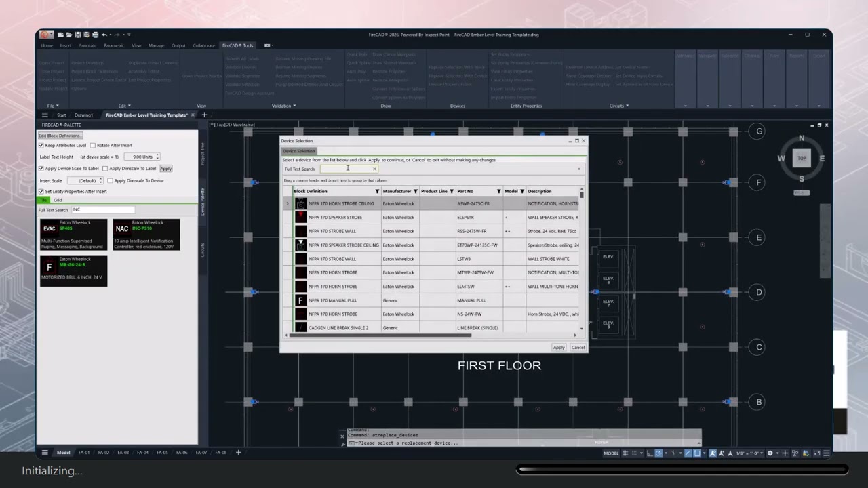Click the MODEL button in status bar

pos(611,453)
